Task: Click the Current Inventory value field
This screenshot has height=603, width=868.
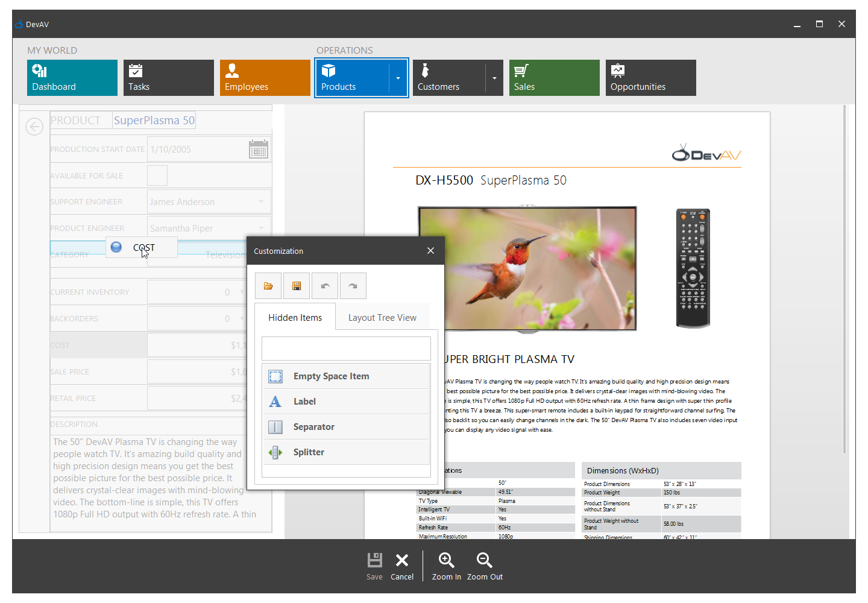Action: click(x=197, y=292)
